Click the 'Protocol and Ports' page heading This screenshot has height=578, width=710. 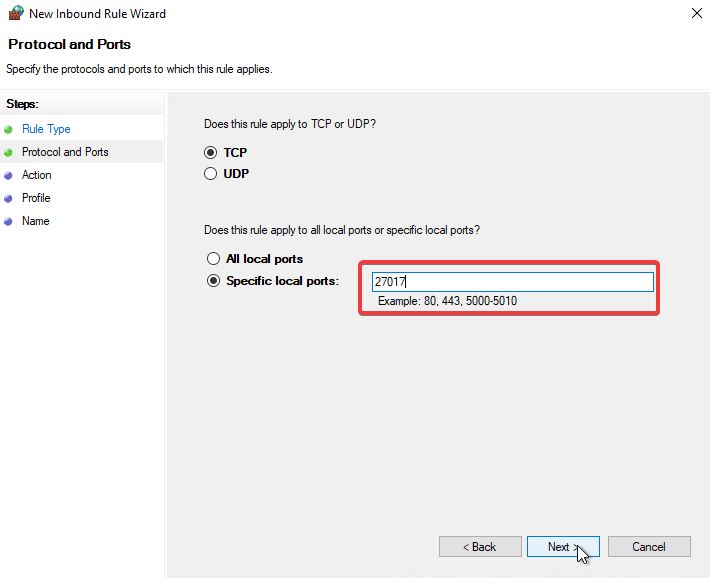coord(69,44)
